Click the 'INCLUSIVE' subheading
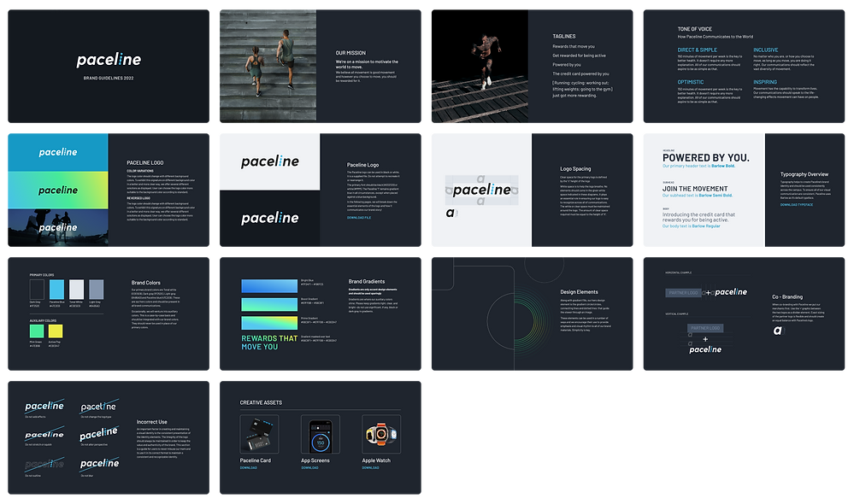Image resolution: width=854 pixels, height=504 pixels. tap(766, 50)
